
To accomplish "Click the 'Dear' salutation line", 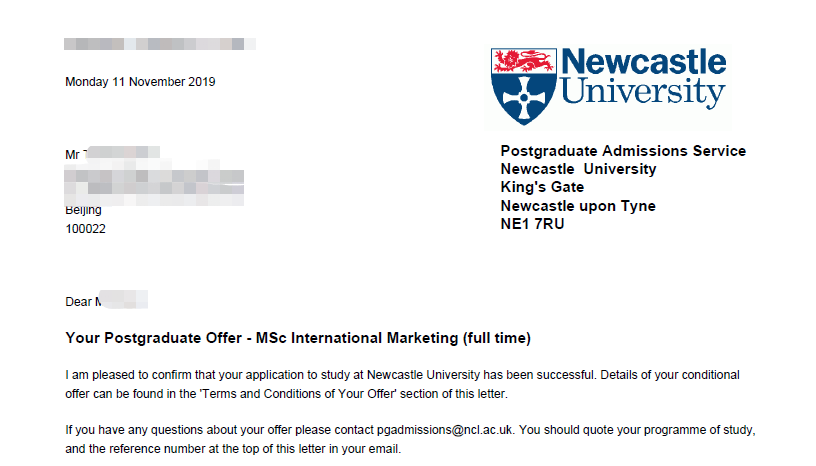I will click(x=106, y=301).
